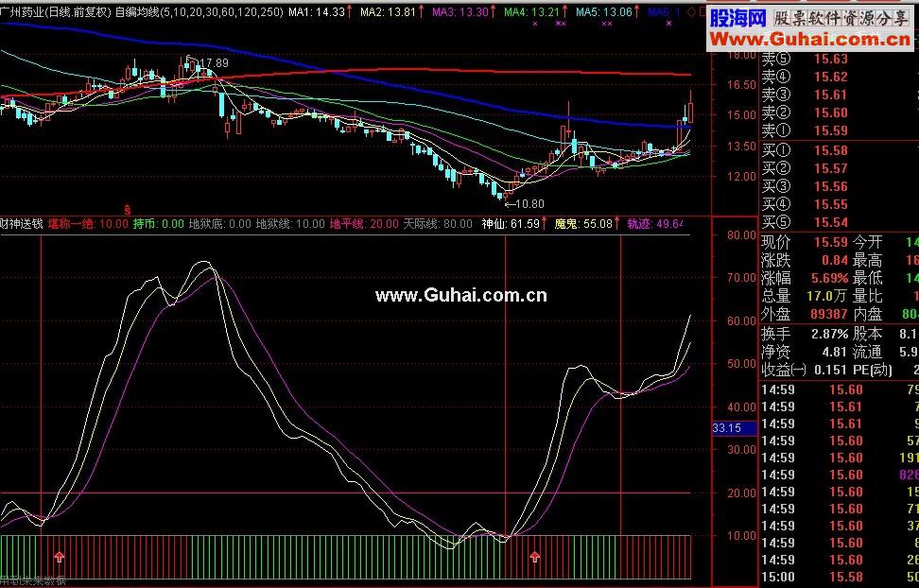Click the 轨迹: 49.64 indicator value
Image resolution: width=919 pixels, height=588 pixels.
[x=655, y=223]
